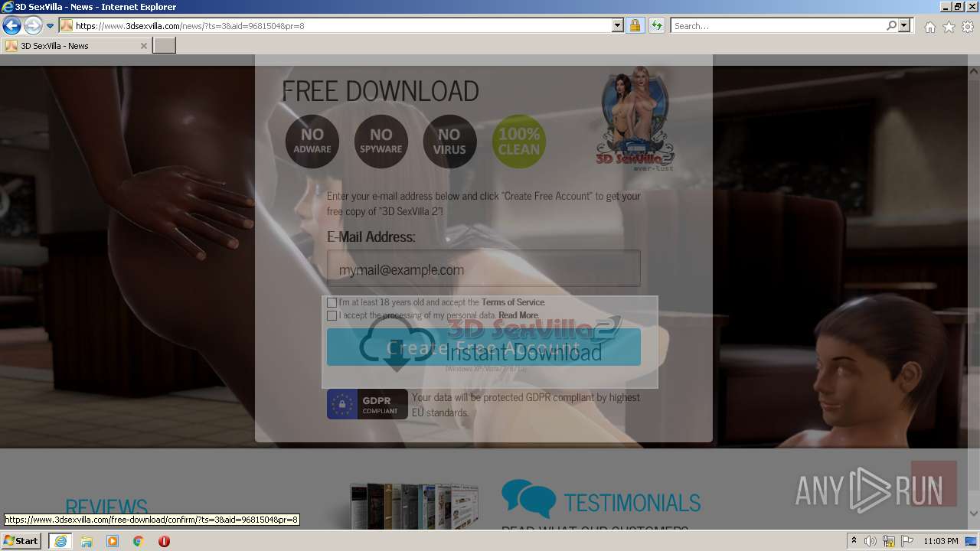Click the TESTIMONIALS heading
This screenshot has width=980, height=551.
632,503
